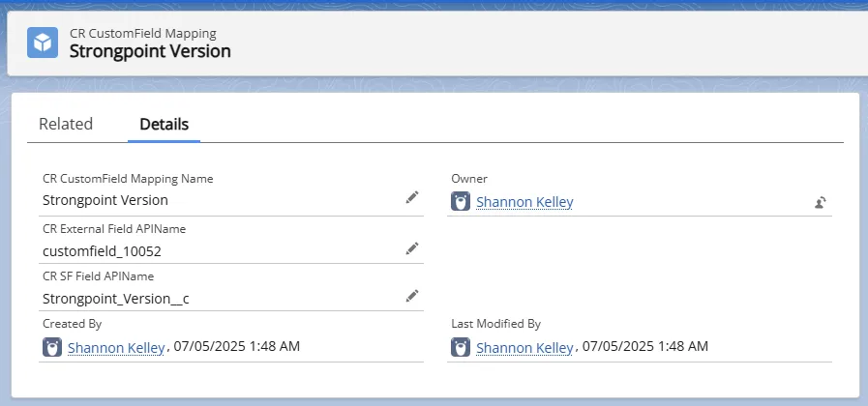Edit the CR CustomField Mapping Name field
The width and height of the screenshot is (868, 406).
click(412, 197)
